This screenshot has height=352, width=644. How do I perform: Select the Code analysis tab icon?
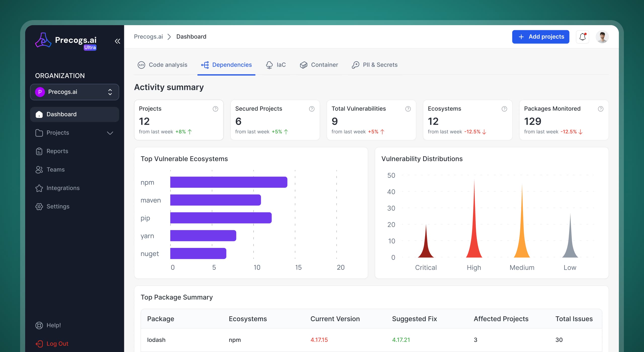tap(142, 65)
